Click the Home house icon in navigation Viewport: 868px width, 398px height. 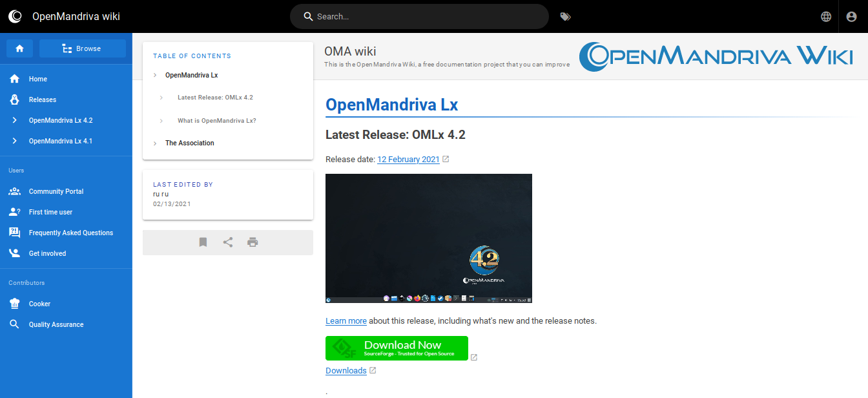point(14,79)
